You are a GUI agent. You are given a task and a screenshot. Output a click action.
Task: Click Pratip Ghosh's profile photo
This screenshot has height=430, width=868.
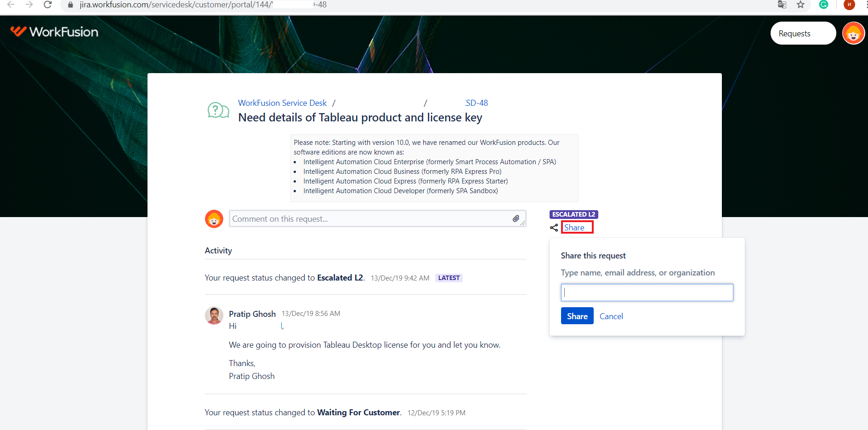tap(214, 315)
